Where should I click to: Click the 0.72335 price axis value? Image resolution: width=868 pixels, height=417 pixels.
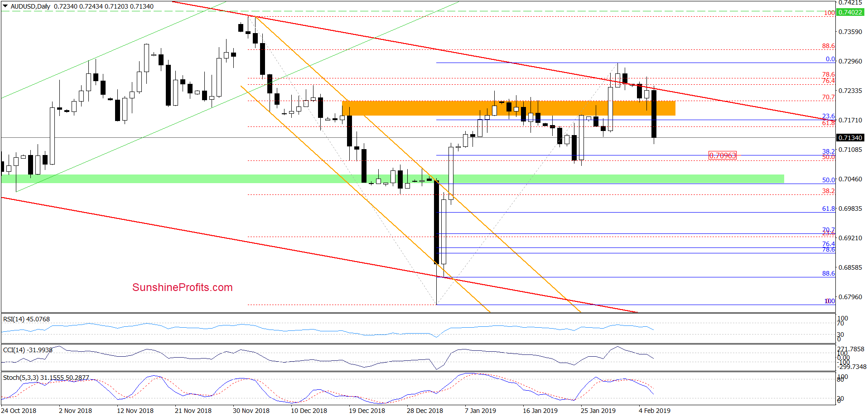(850, 91)
